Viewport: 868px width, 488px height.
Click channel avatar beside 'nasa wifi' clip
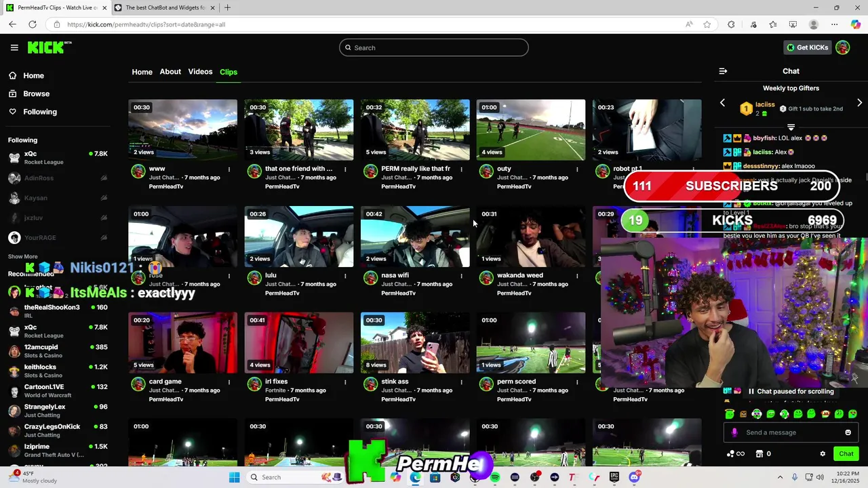tap(370, 278)
